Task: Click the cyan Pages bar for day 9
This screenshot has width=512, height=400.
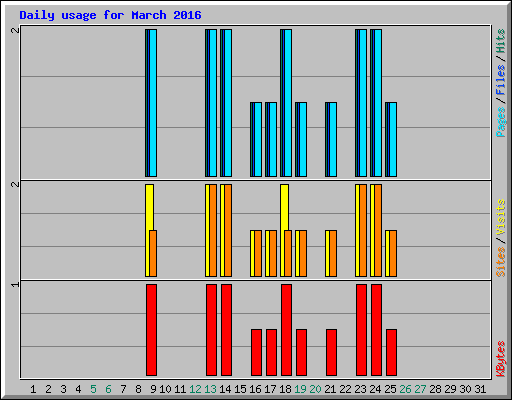Action: click(153, 103)
